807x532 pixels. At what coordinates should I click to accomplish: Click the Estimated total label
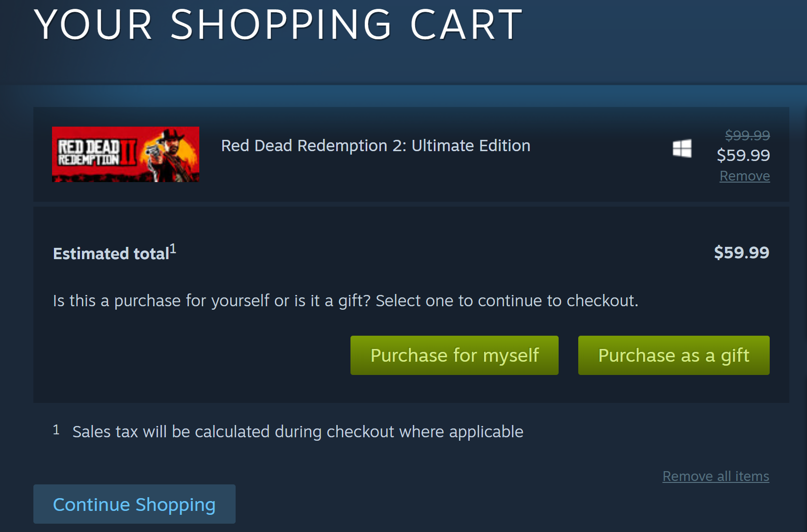111,254
